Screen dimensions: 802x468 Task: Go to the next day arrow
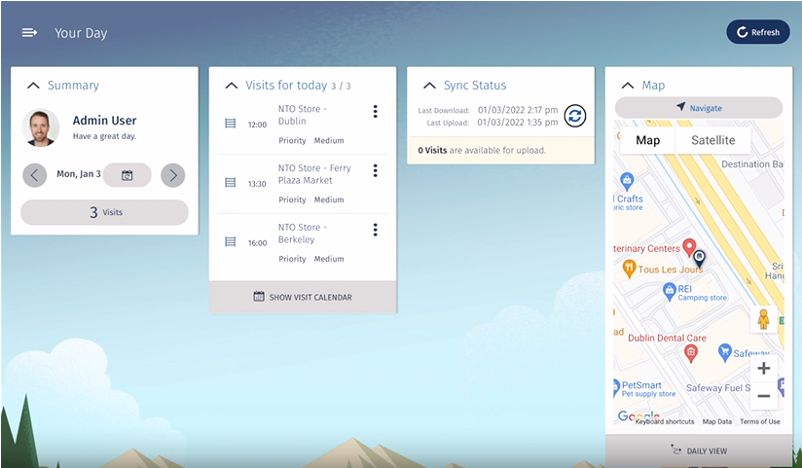[x=173, y=175]
